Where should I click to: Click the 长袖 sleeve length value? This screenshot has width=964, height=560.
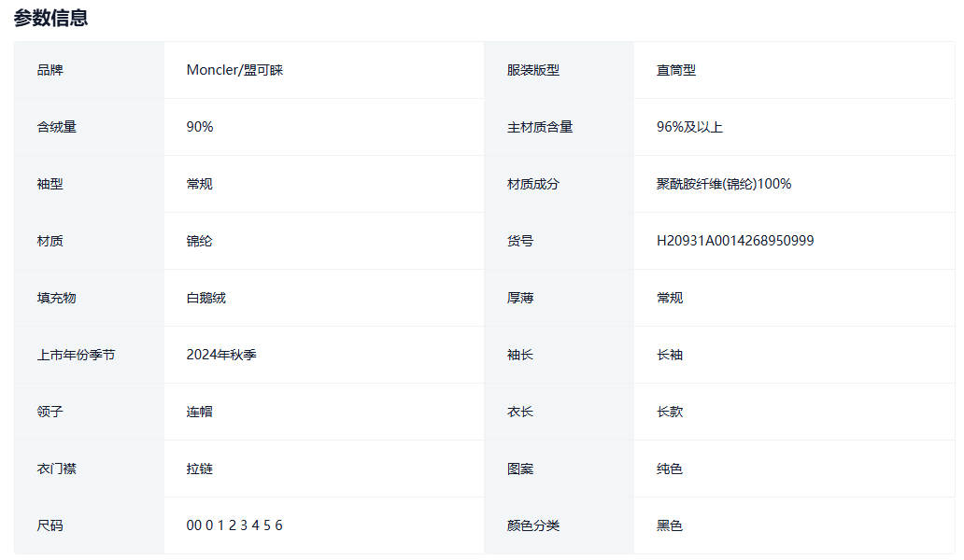pyautogui.click(x=670, y=355)
